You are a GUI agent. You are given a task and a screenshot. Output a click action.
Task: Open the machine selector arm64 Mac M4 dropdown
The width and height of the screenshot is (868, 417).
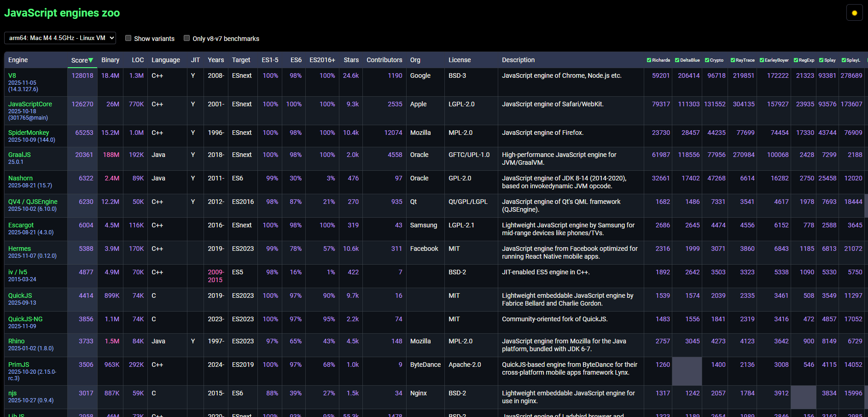click(x=60, y=38)
